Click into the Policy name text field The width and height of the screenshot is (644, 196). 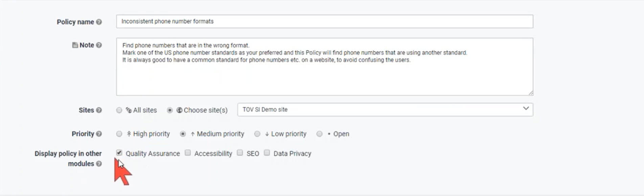tap(324, 21)
